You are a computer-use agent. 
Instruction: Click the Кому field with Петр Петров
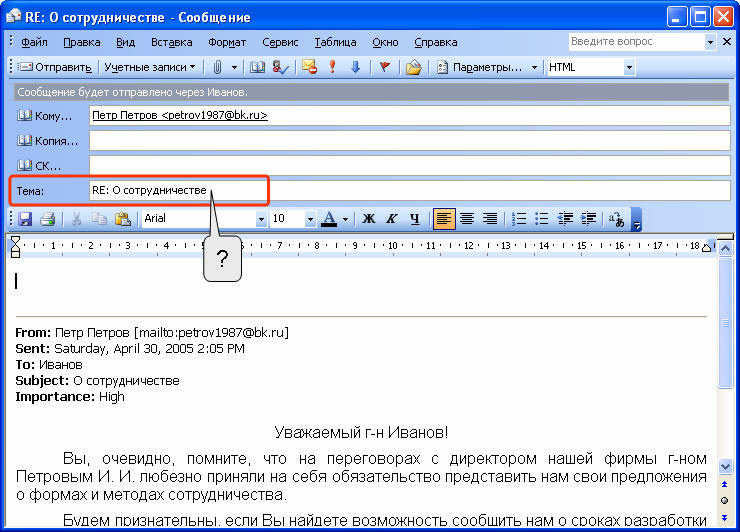pyautogui.click(x=410, y=116)
